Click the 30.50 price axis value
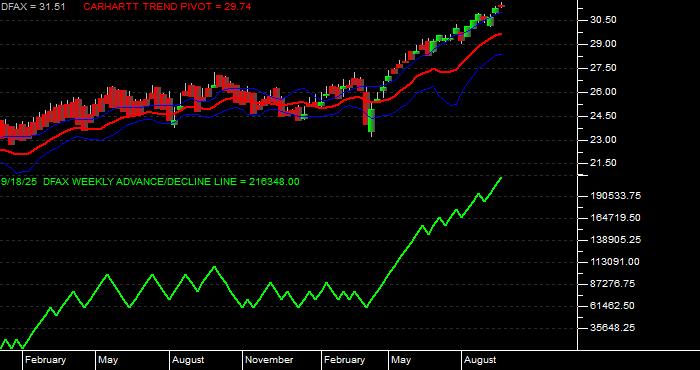700x370 pixels. [x=603, y=20]
